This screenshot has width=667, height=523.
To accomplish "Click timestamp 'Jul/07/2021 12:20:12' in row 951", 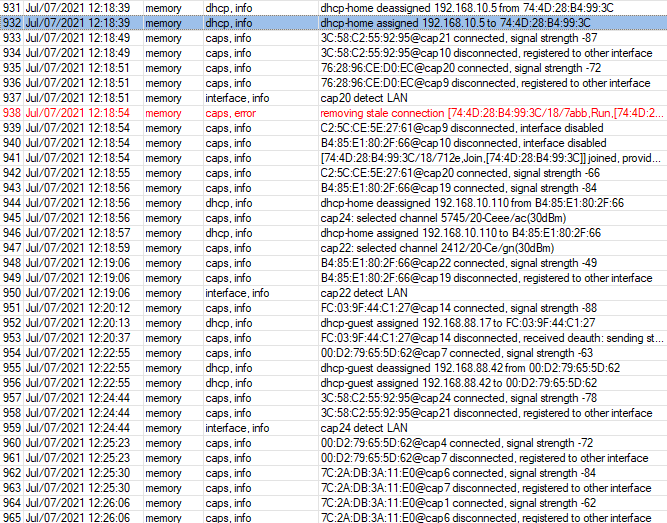I will (78, 308).
